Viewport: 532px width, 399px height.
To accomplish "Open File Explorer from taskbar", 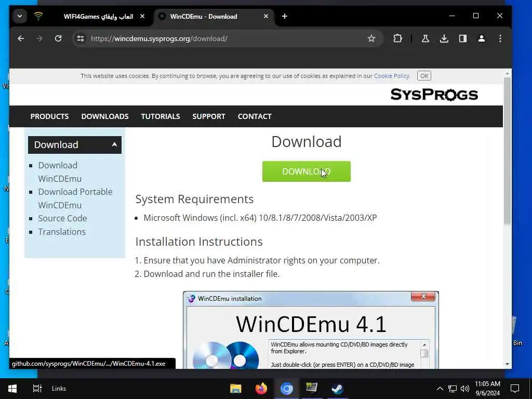I will pos(235,389).
